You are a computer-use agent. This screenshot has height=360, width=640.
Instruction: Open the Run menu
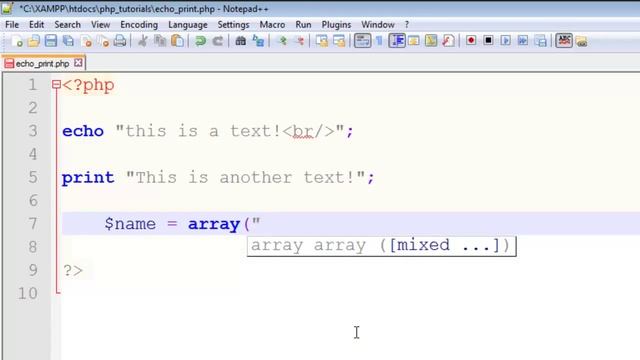click(x=303, y=24)
